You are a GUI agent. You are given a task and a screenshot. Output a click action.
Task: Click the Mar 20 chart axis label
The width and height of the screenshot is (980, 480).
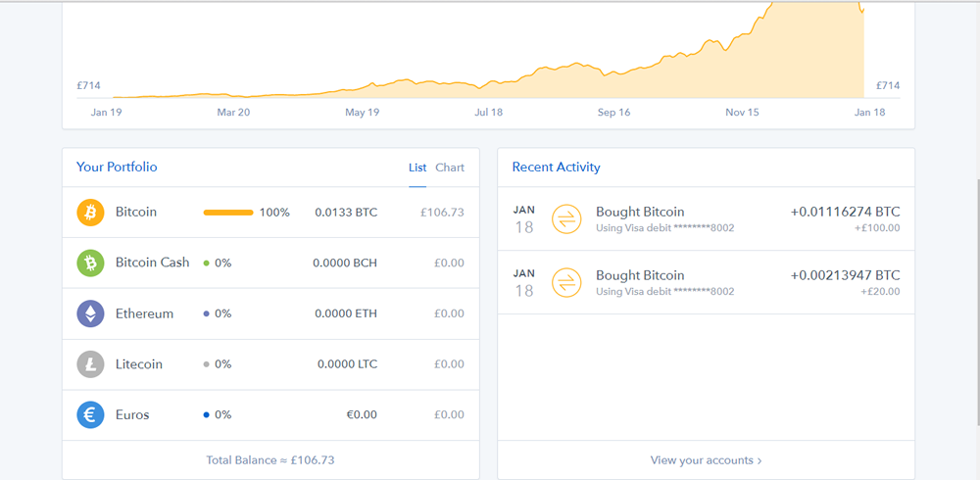click(234, 113)
